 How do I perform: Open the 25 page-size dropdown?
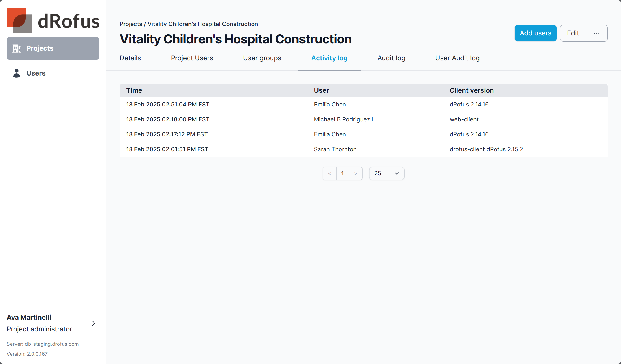pyautogui.click(x=387, y=173)
